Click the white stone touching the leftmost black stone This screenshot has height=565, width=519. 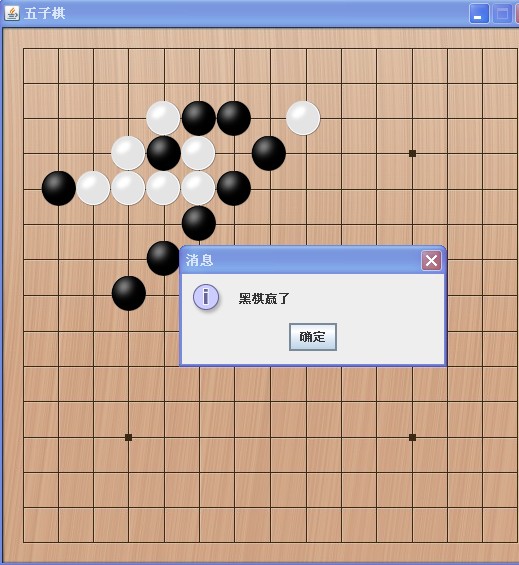click(x=93, y=188)
